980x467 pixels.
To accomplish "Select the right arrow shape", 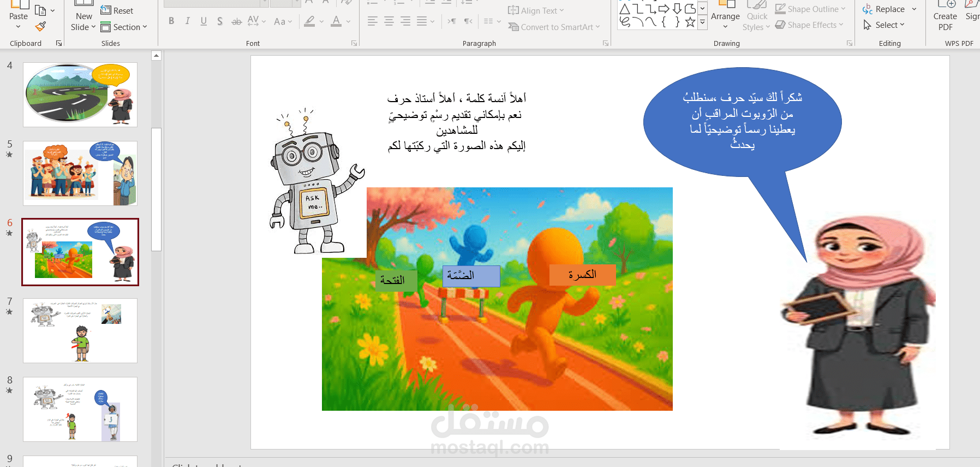I will click(x=664, y=9).
